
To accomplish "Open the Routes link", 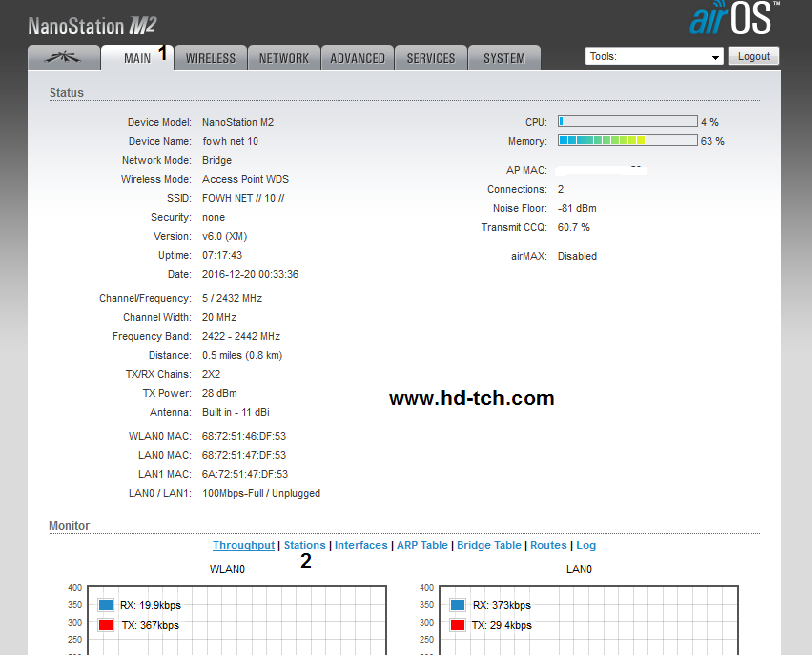I will [x=548, y=545].
